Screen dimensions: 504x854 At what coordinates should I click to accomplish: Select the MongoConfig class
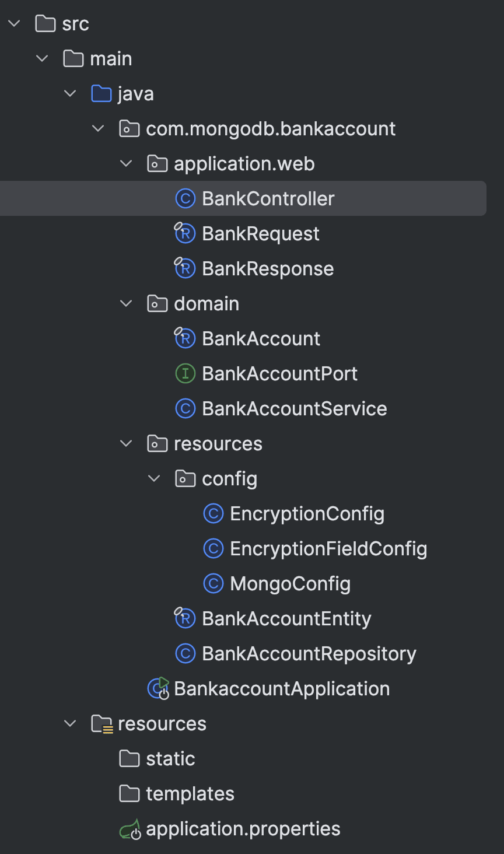pyautogui.click(x=290, y=584)
